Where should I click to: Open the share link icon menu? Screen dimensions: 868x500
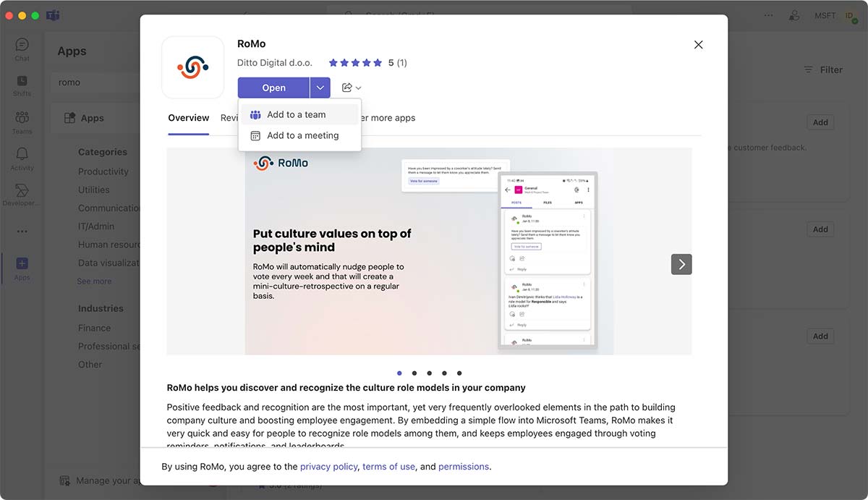(x=352, y=88)
